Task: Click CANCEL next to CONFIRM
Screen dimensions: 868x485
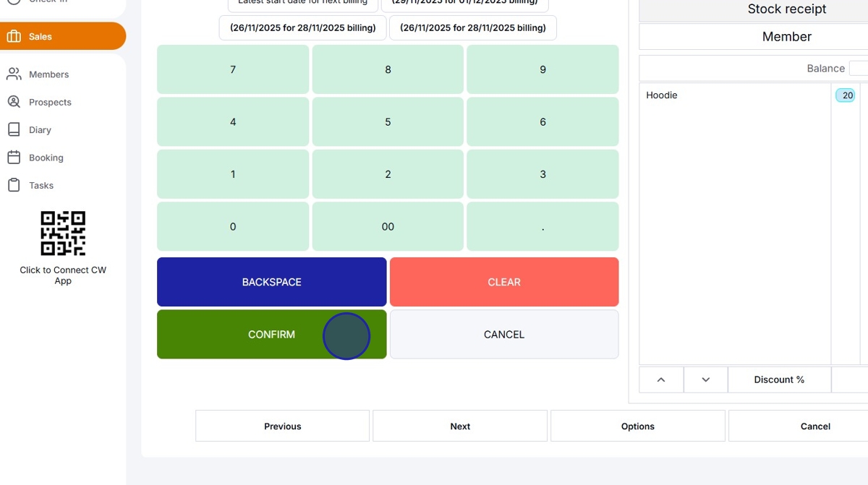Action: [504, 334]
